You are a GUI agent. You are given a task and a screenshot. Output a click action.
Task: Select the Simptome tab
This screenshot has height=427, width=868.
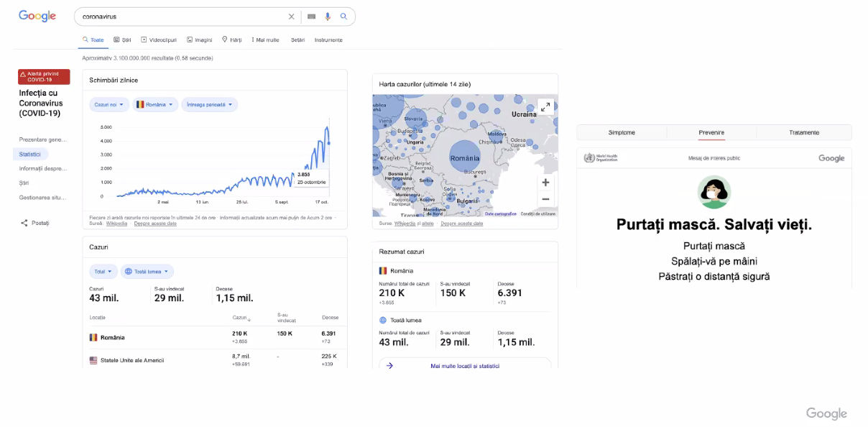pos(622,132)
